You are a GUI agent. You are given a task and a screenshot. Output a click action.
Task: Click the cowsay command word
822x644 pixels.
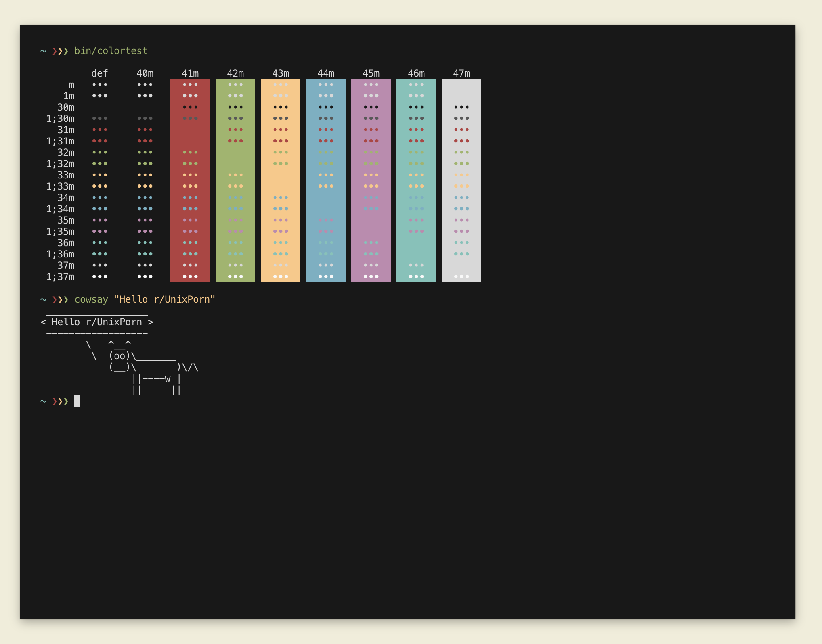tap(91, 299)
